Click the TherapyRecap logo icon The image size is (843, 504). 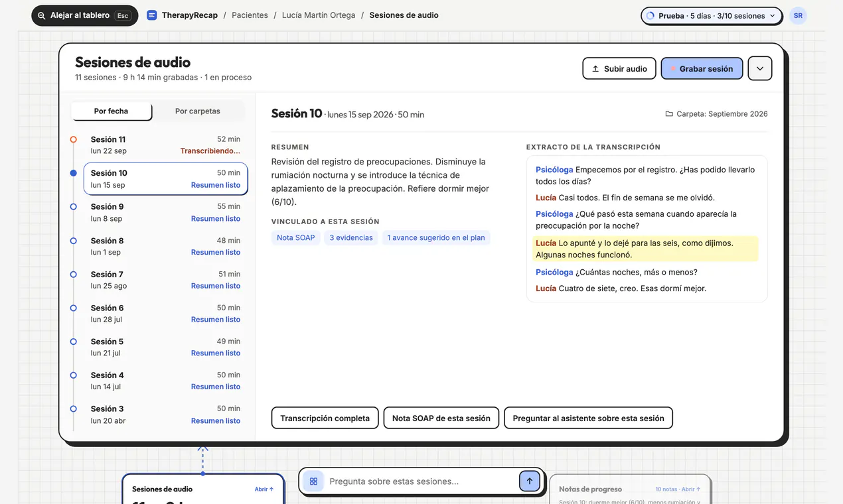152,15
